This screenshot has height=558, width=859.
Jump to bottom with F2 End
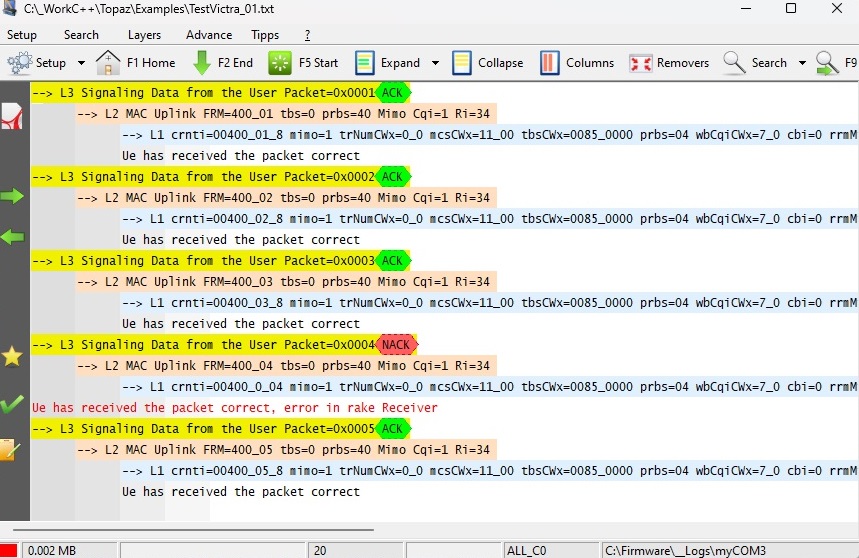pos(221,63)
